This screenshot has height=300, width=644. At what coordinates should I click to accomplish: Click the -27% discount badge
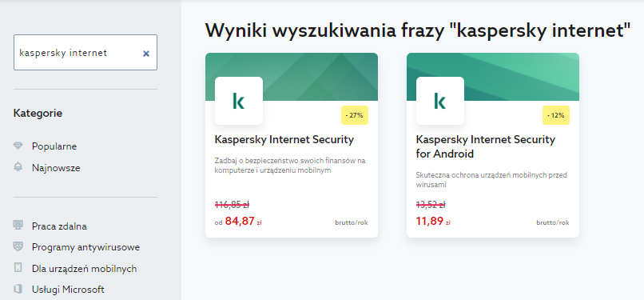pyautogui.click(x=355, y=115)
